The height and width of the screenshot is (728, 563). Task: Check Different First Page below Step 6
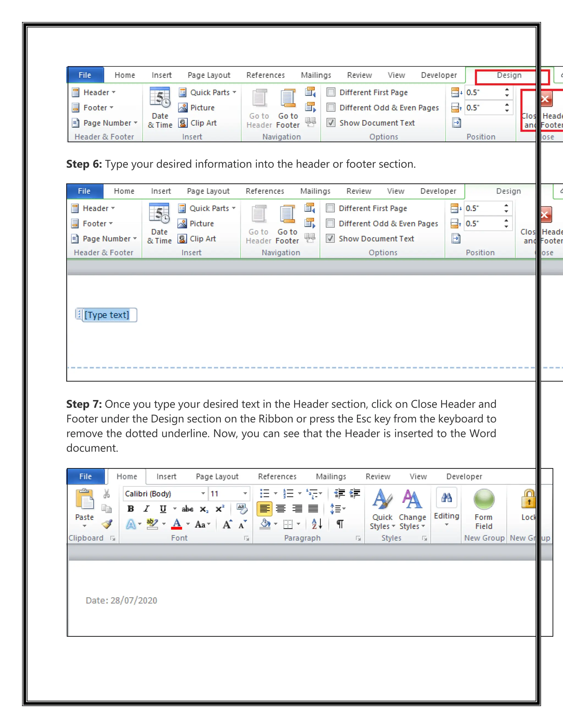[x=330, y=208]
